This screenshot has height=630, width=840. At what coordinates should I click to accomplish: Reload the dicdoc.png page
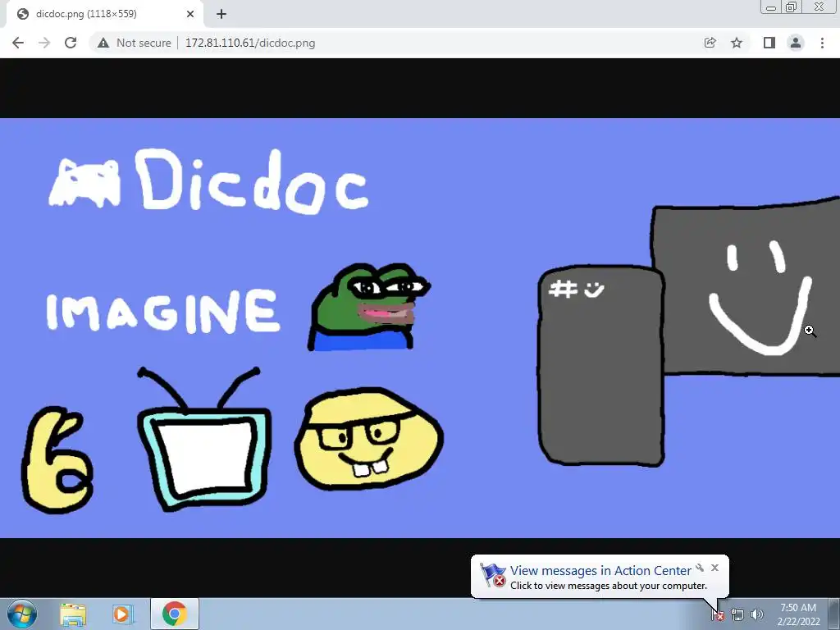(x=71, y=43)
